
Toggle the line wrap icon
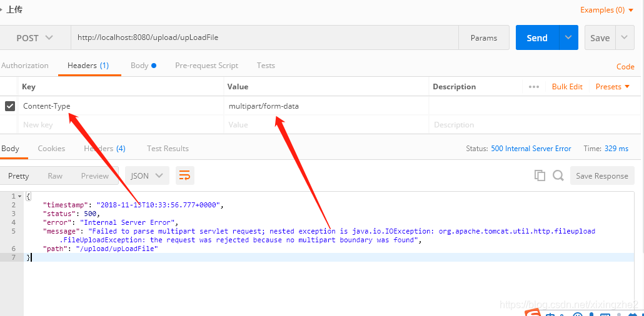(x=185, y=175)
